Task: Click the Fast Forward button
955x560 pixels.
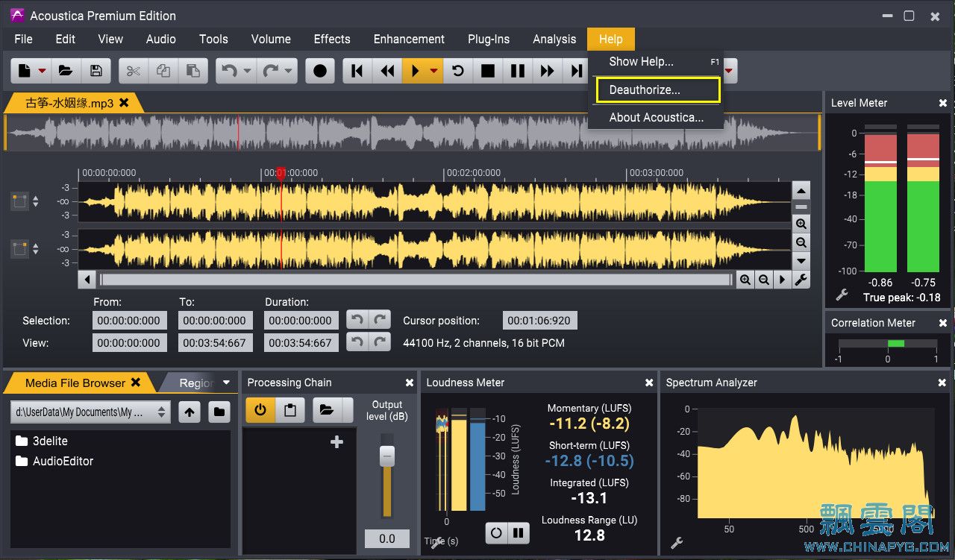Action: pos(548,71)
